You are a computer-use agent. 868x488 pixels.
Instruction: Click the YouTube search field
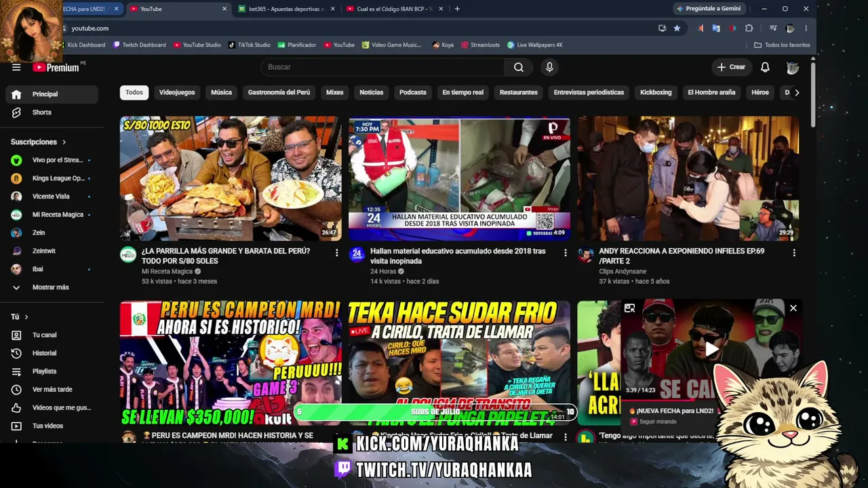(382, 67)
